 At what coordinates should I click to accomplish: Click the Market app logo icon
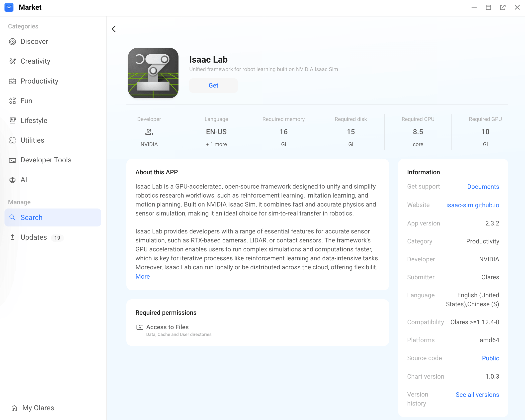9,7
